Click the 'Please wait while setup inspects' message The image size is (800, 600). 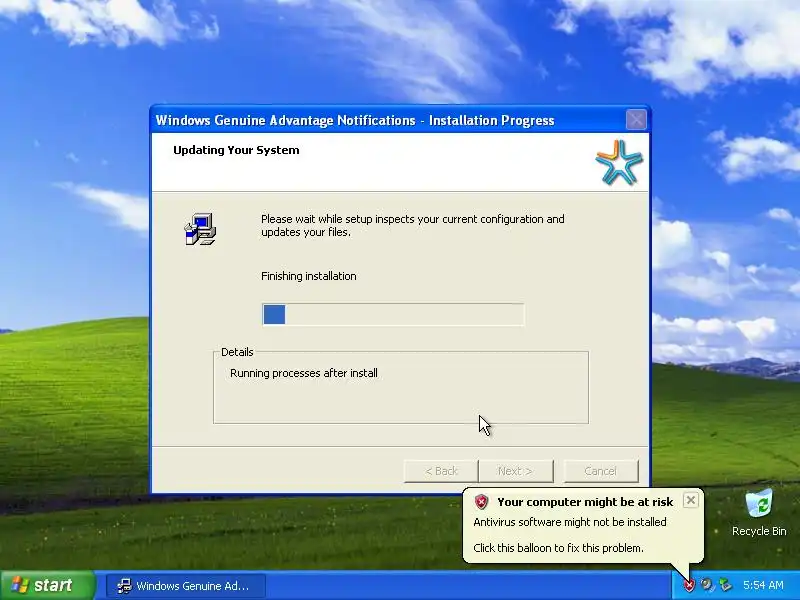point(412,226)
